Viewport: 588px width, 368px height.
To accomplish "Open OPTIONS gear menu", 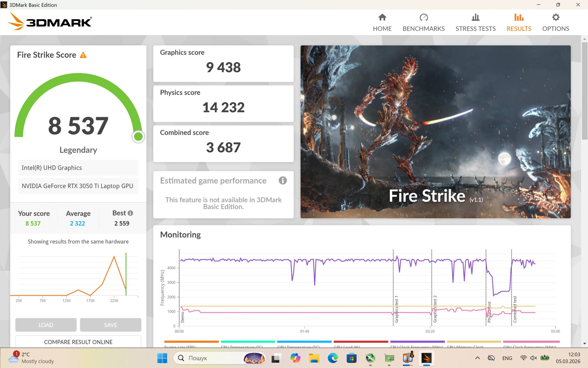I will 555,22.
